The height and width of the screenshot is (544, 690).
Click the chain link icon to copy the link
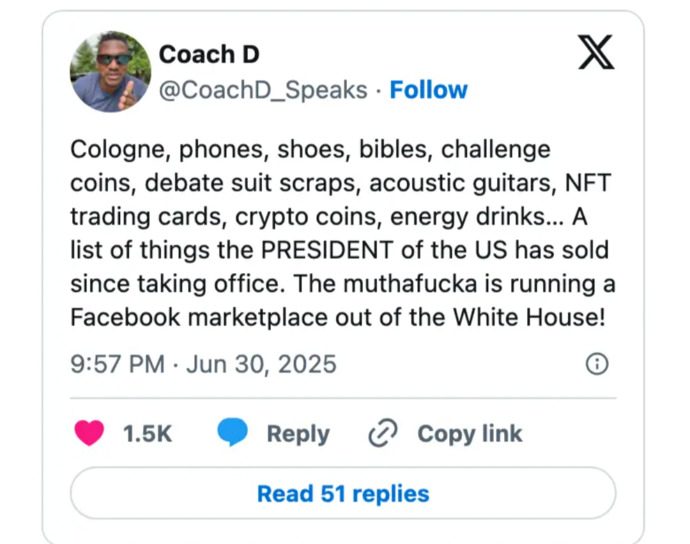(x=383, y=433)
